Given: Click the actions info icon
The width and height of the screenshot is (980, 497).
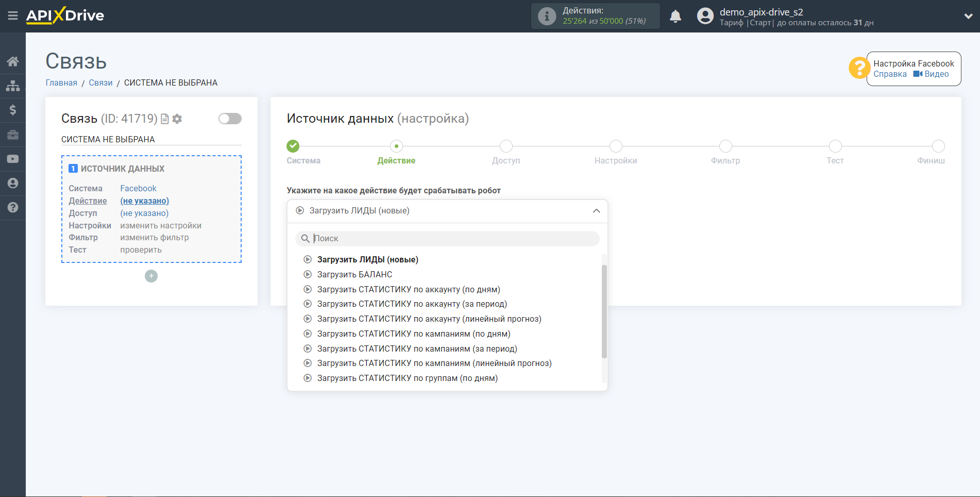Looking at the screenshot, I should click(547, 16).
